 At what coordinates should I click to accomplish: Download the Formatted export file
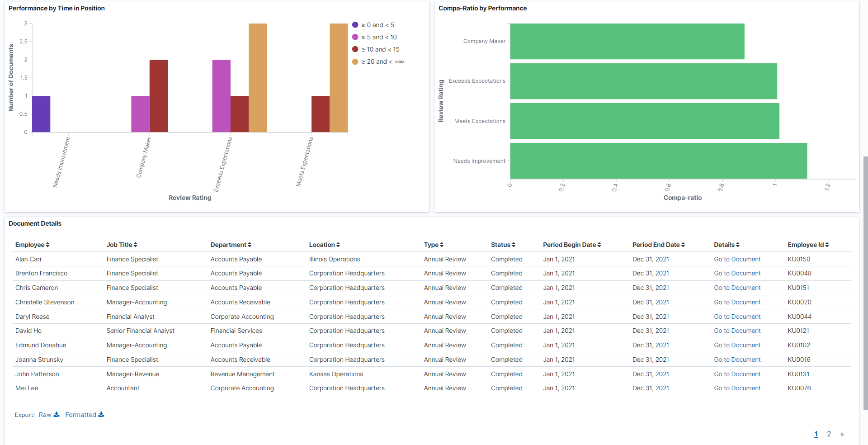[84, 414]
